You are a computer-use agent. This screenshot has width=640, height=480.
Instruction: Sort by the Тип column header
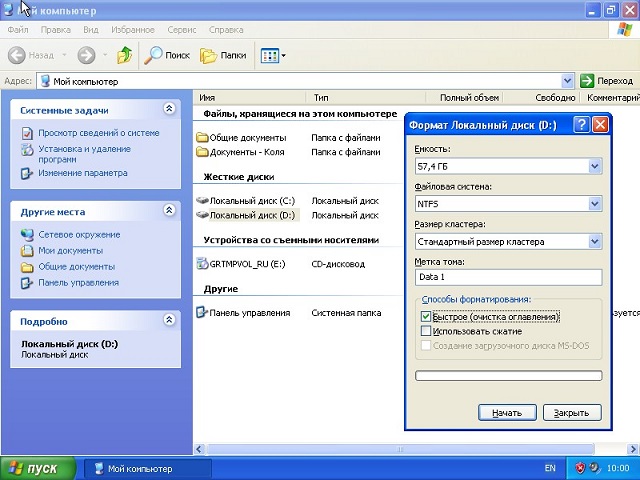(366, 98)
